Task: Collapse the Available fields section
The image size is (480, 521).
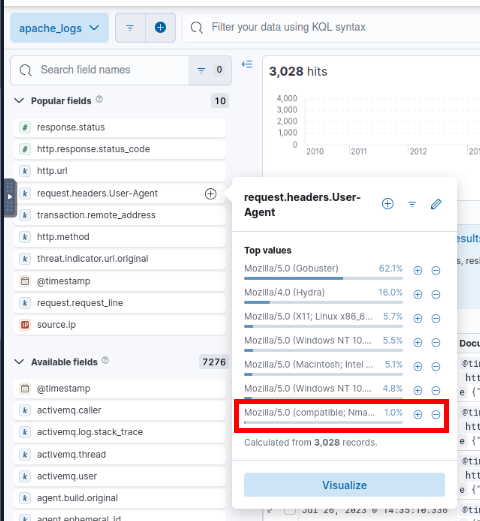Action: coord(19,362)
